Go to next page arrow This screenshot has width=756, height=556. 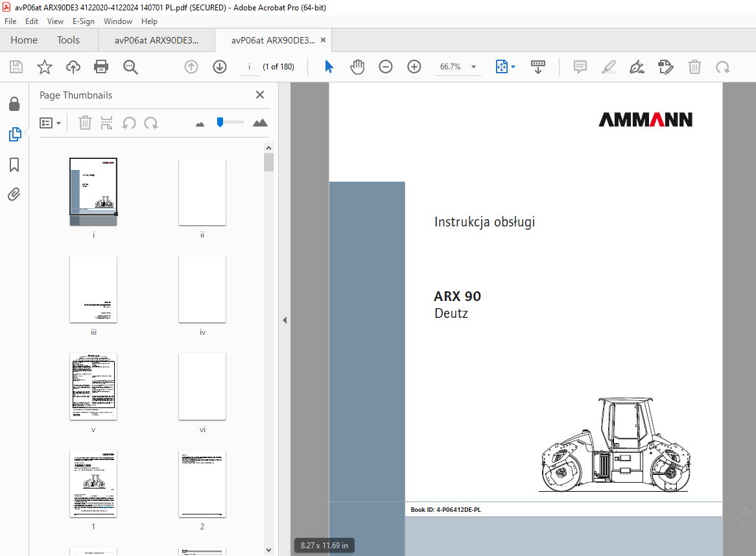[x=220, y=67]
